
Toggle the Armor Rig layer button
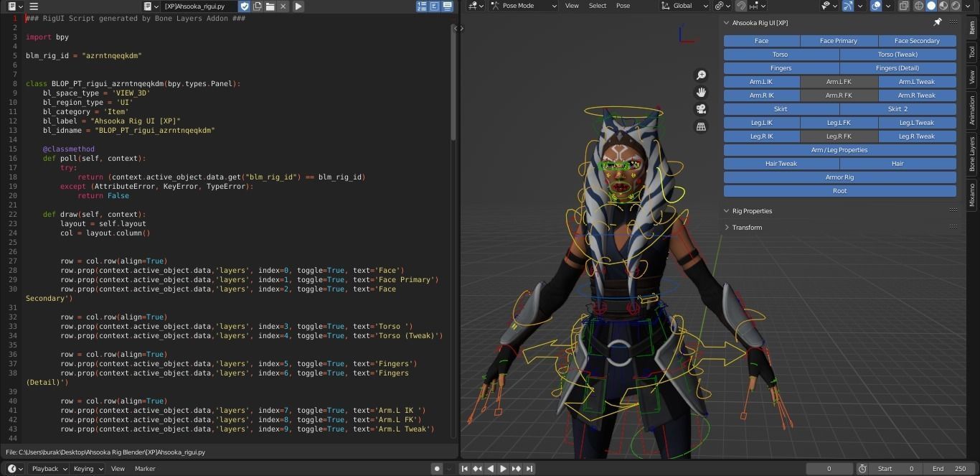[x=839, y=177]
